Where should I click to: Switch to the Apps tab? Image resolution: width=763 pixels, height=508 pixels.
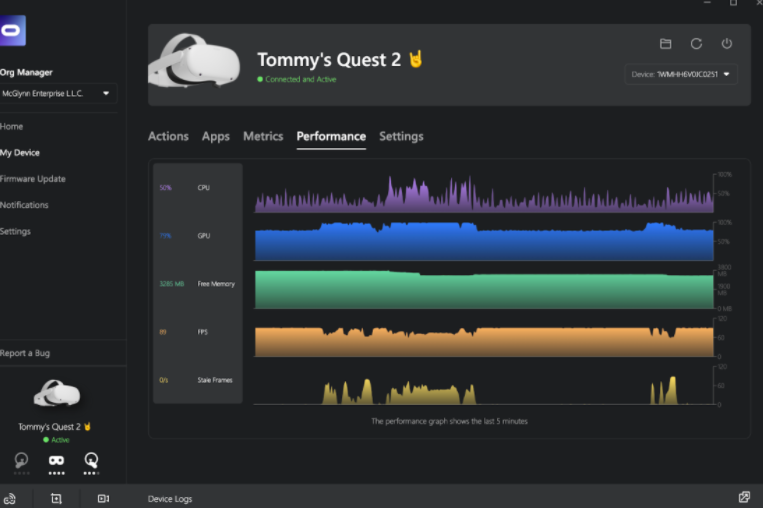[x=215, y=136]
